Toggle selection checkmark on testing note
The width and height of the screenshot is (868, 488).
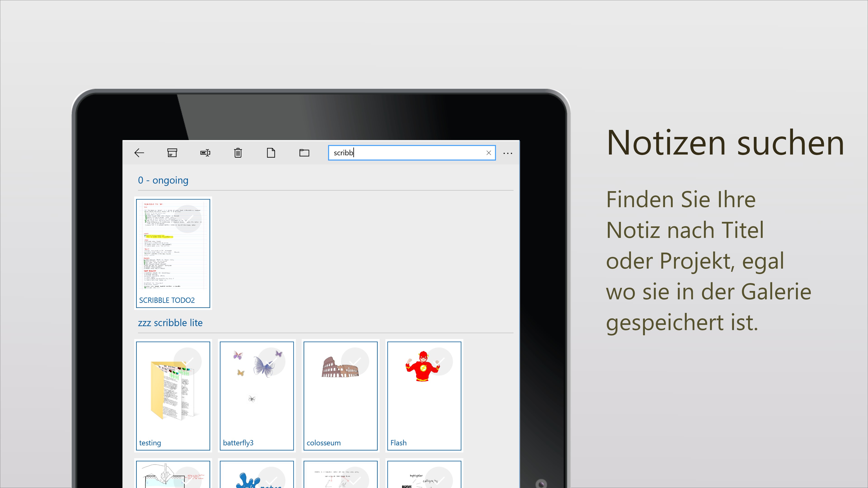188,361
